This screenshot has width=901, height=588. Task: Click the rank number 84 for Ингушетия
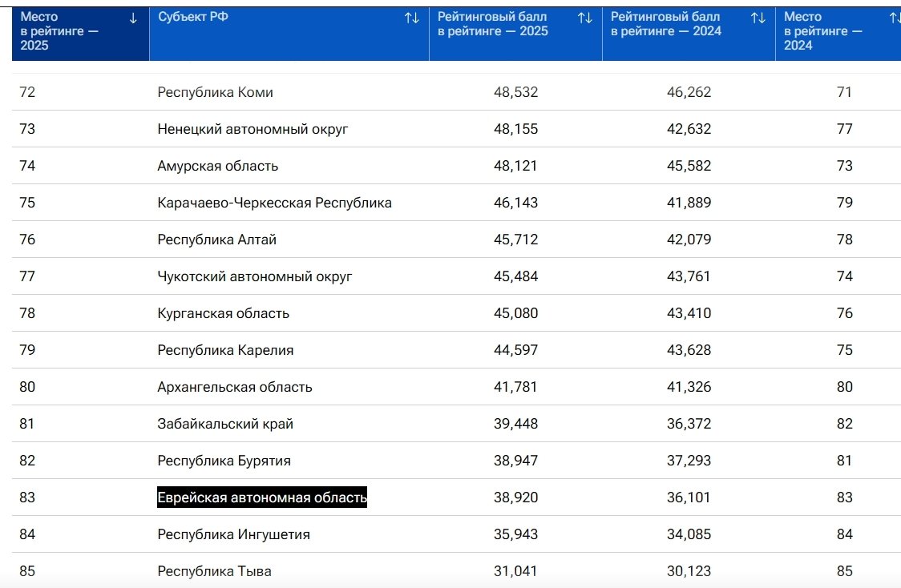coord(27,534)
